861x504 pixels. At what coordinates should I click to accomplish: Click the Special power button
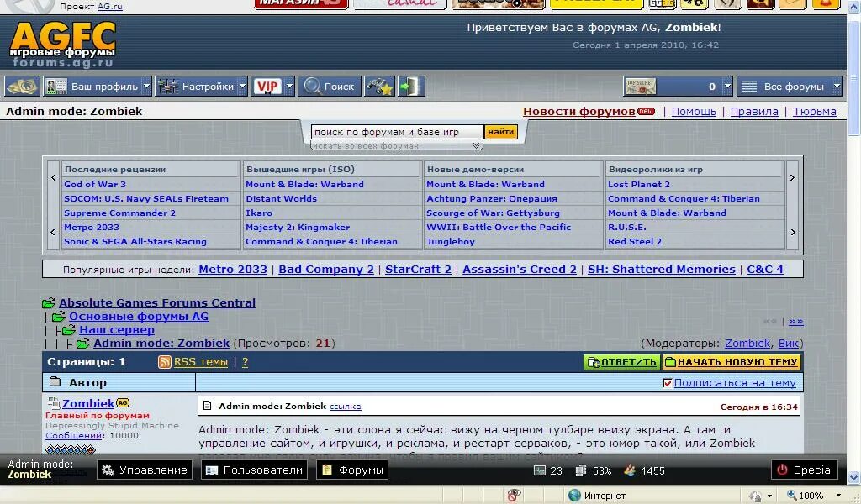805,470
